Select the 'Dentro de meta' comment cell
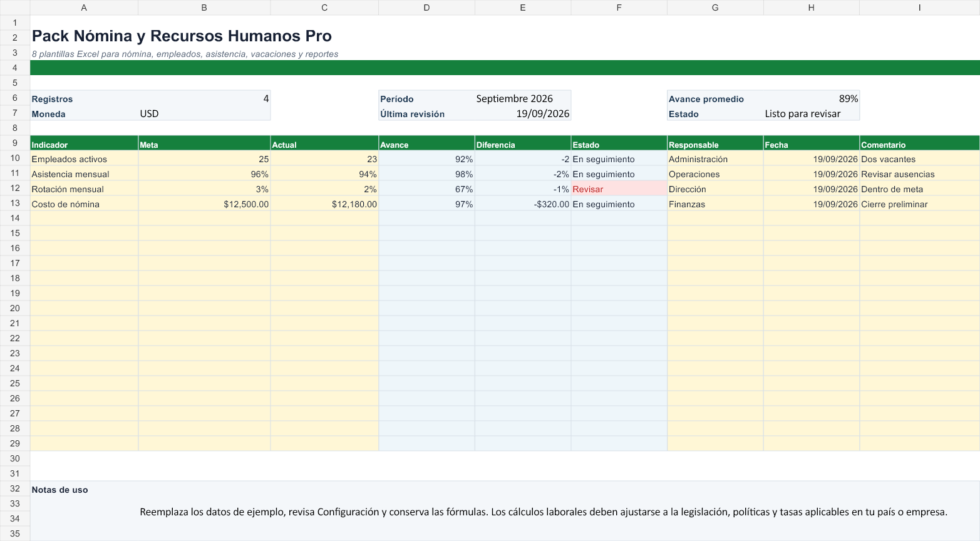 [x=919, y=188]
